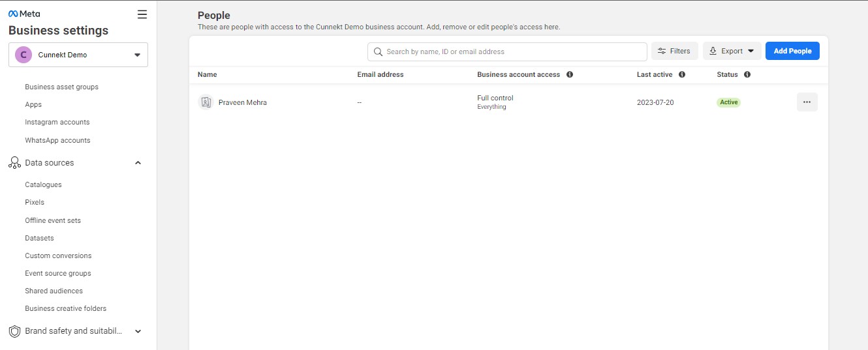The height and width of the screenshot is (350, 868).
Task: Click the Name column header
Action: click(208, 74)
